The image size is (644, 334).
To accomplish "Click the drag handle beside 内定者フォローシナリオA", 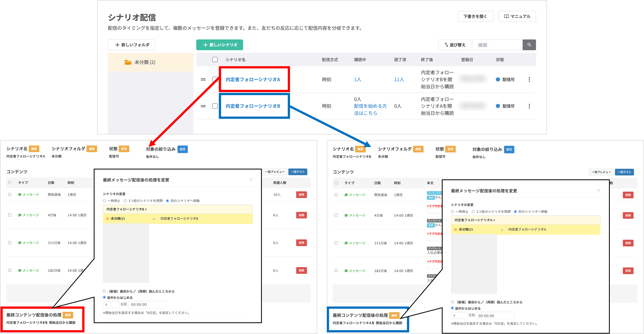I will coord(203,79).
